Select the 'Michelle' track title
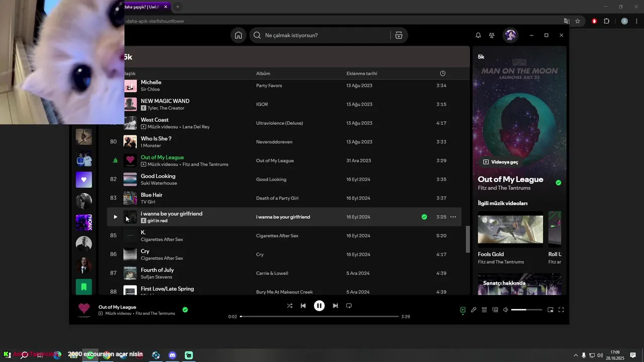This screenshot has height=362, width=644. [x=151, y=82]
